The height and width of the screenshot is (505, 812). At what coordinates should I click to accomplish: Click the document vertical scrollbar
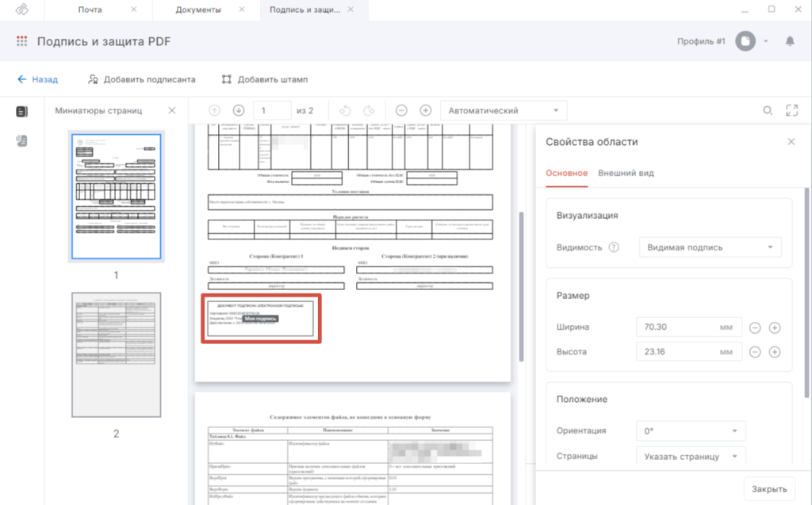tap(521, 286)
